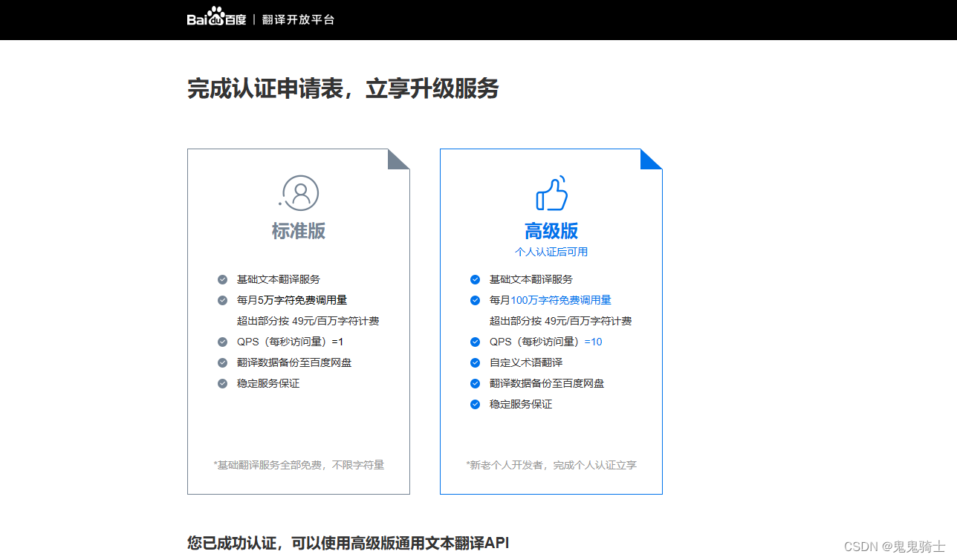The height and width of the screenshot is (560, 957).
Task: Select the 高级版 plan title
Action: tap(551, 231)
